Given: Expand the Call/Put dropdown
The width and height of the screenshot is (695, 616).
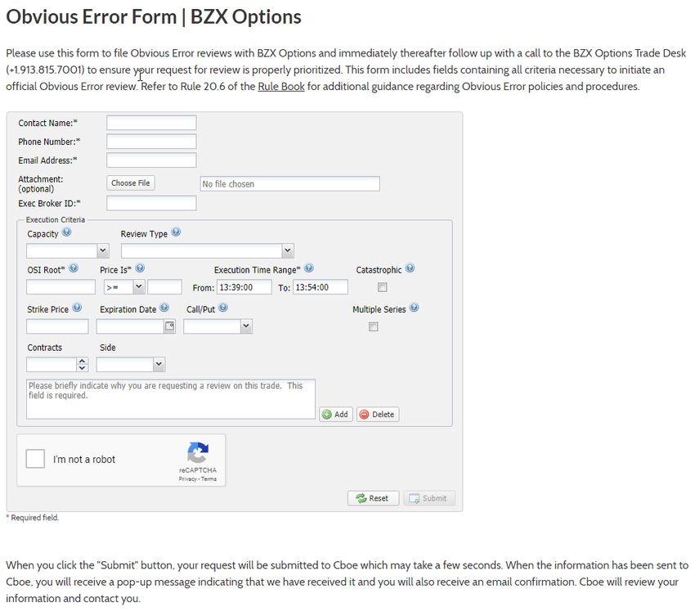Looking at the screenshot, I should (x=246, y=326).
